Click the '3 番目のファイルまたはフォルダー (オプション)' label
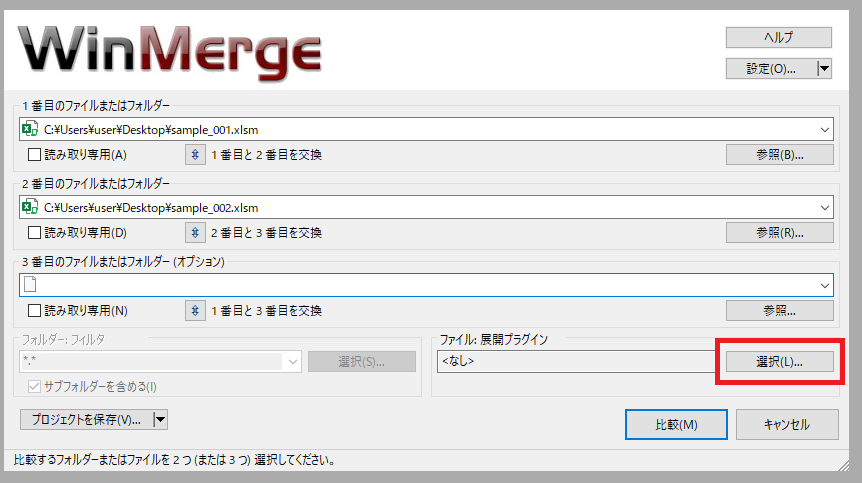This screenshot has width=862, height=483. tap(123, 262)
